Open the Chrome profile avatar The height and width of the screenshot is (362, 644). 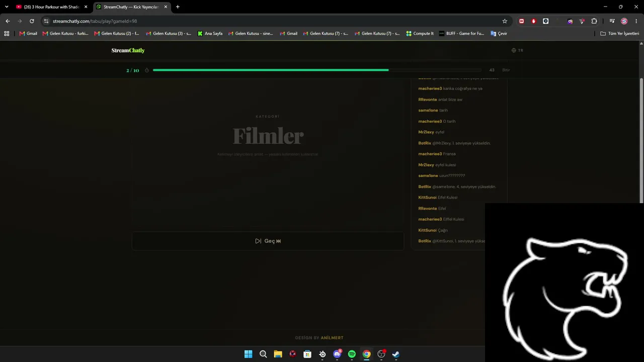pyautogui.click(x=624, y=21)
